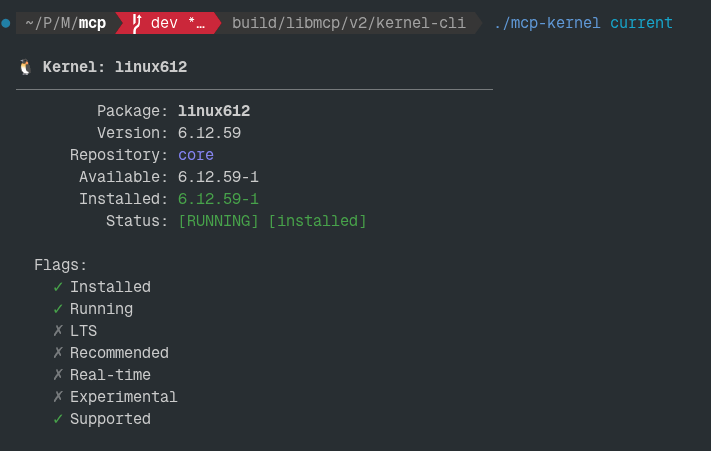This screenshot has height=451, width=711.
Task: Click the [RUNNING] status tag
Action: tap(218, 221)
